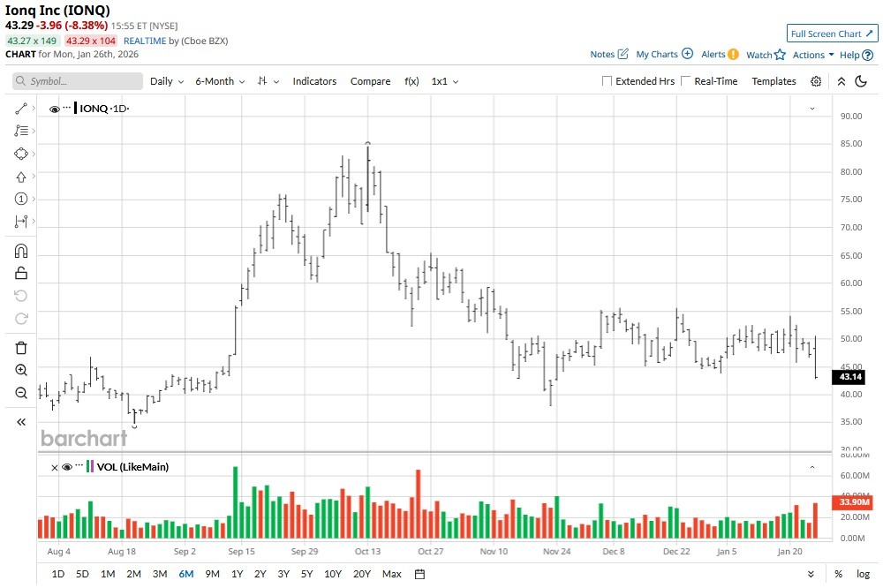Remove the VOL indicator pane
The width and height of the screenshot is (883, 588).
coord(55,467)
